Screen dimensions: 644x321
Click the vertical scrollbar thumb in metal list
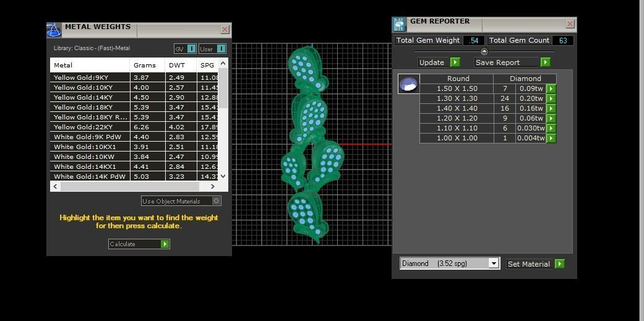(223, 88)
